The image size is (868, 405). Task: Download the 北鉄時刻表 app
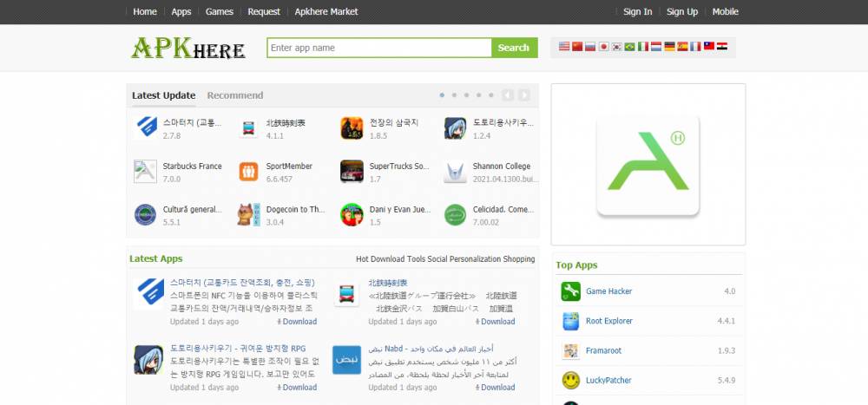496,322
